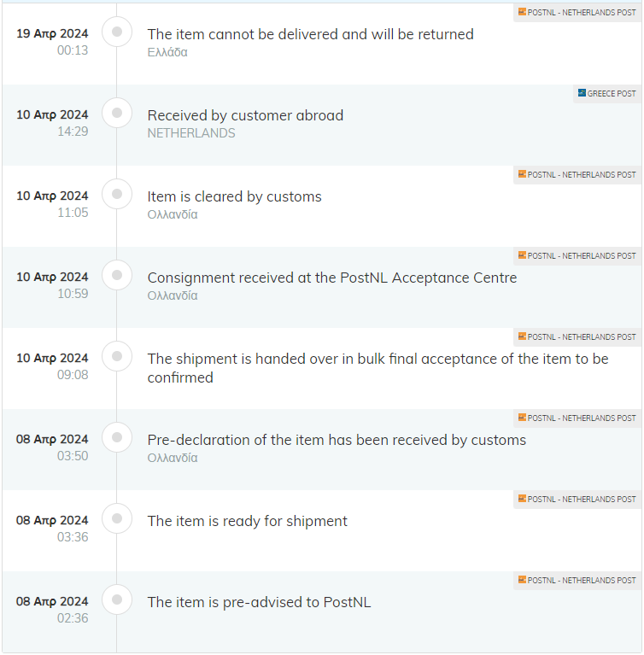The height and width of the screenshot is (655, 644).
Task: Click the PostNL logo on the ready for shipment entry
Action: point(522,498)
